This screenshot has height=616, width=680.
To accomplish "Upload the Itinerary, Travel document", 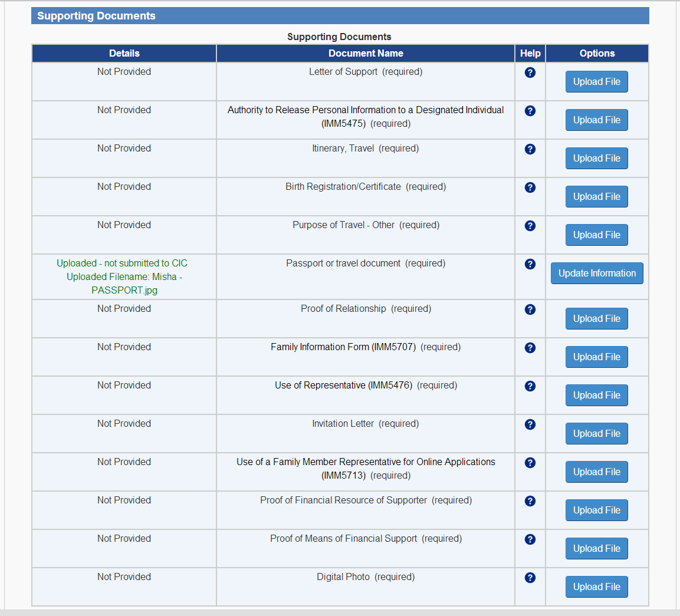I will click(x=597, y=158).
